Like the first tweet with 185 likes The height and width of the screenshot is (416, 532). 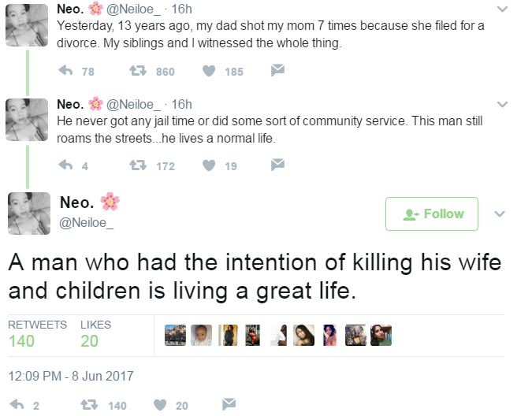pyautogui.click(x=209, y=72)
